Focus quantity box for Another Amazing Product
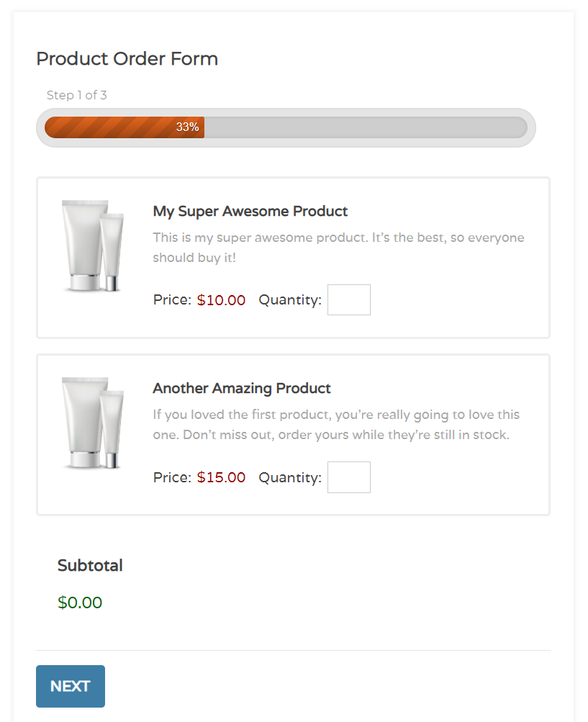 tap(349, 477)
